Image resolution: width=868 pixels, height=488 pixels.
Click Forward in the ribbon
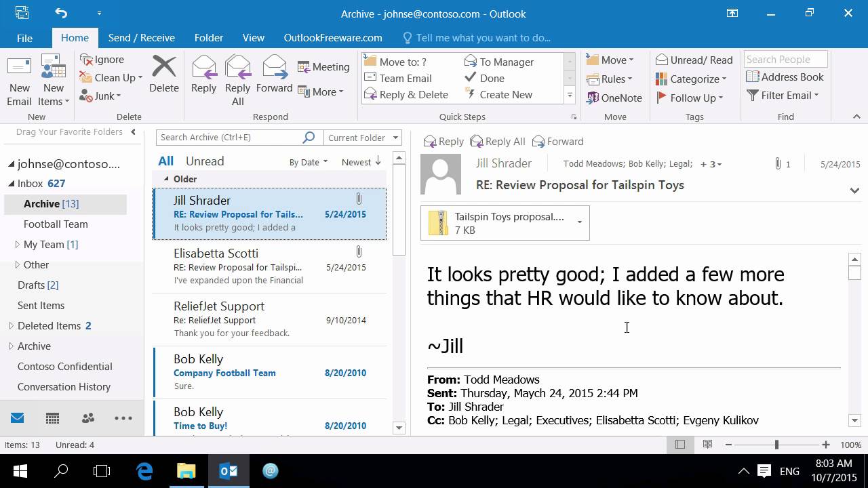[274, 75]
